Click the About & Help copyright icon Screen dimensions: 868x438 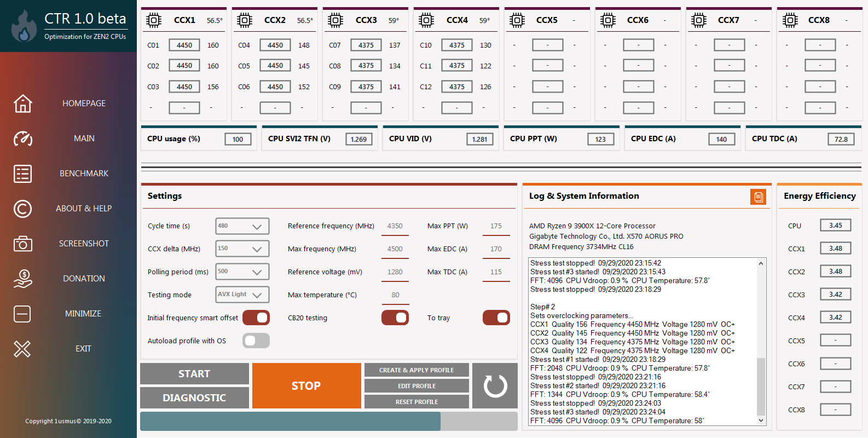(23, 209)
